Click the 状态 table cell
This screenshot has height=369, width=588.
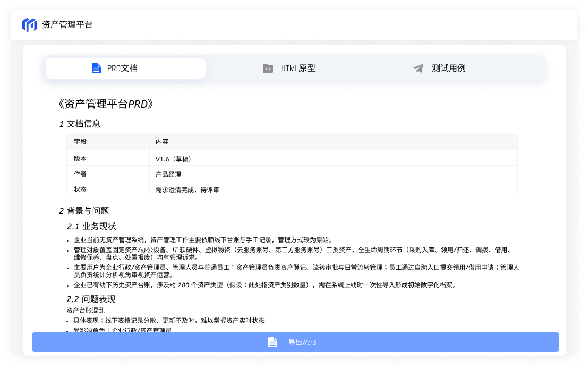tap(108, 190)
